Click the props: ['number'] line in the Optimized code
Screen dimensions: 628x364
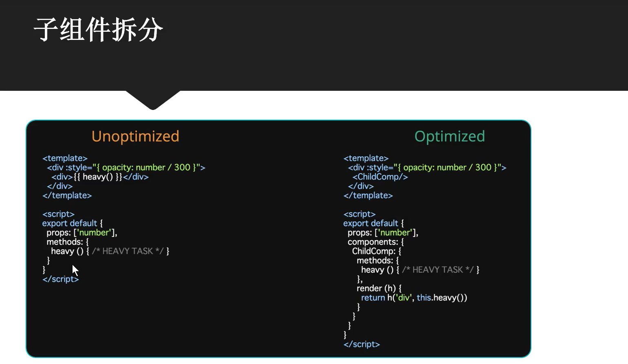(383, 232)
